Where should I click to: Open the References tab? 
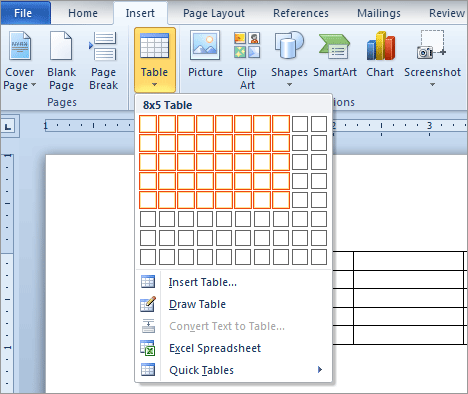(301, 13)
